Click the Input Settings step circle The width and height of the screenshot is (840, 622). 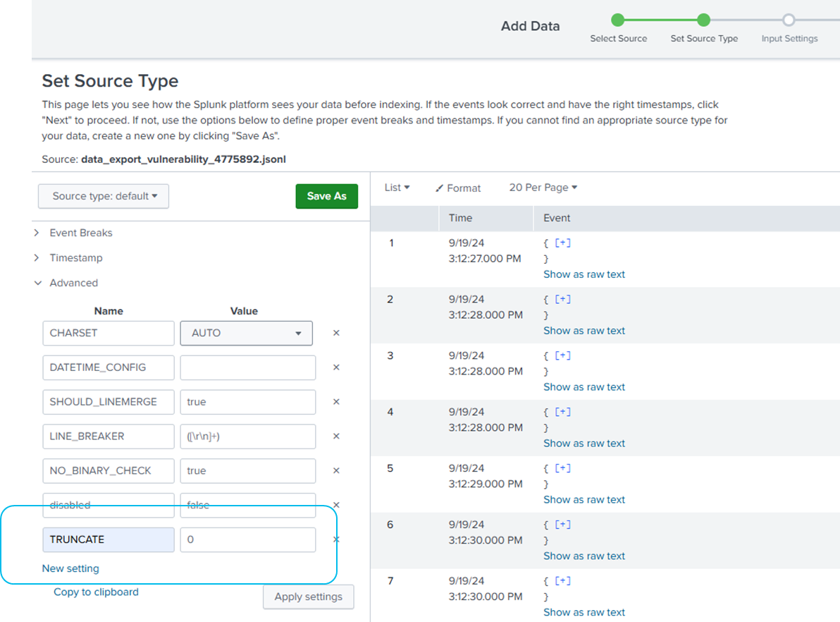pyautogui.click(x=788, y=21)
